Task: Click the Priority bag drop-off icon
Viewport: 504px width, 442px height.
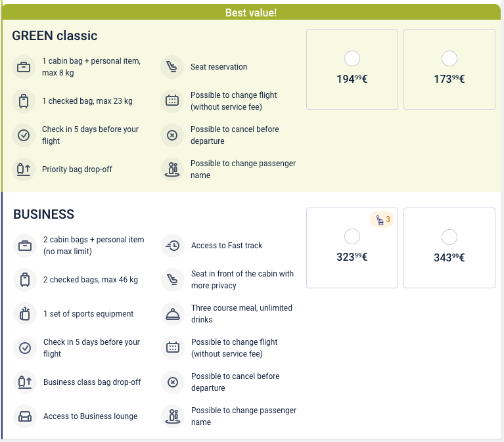Action: pyautogui.click(x=24, y=169)
